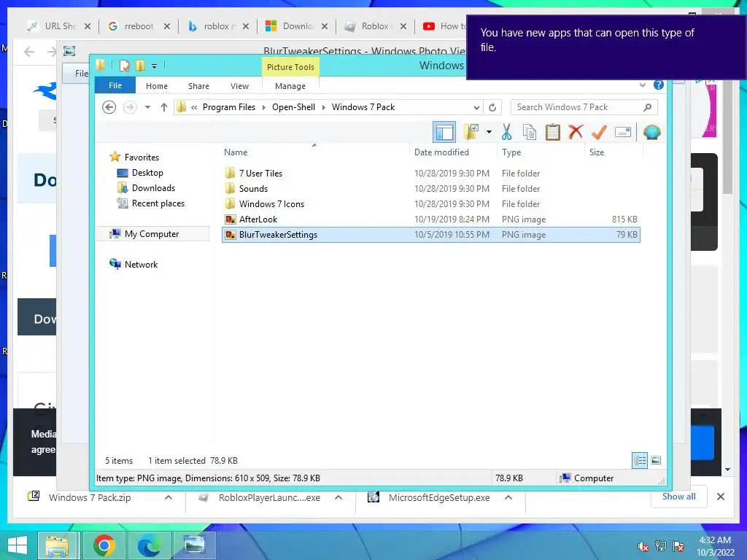Click the orange checkmark Properties icon
747x560 pixels.
point(600,132)
